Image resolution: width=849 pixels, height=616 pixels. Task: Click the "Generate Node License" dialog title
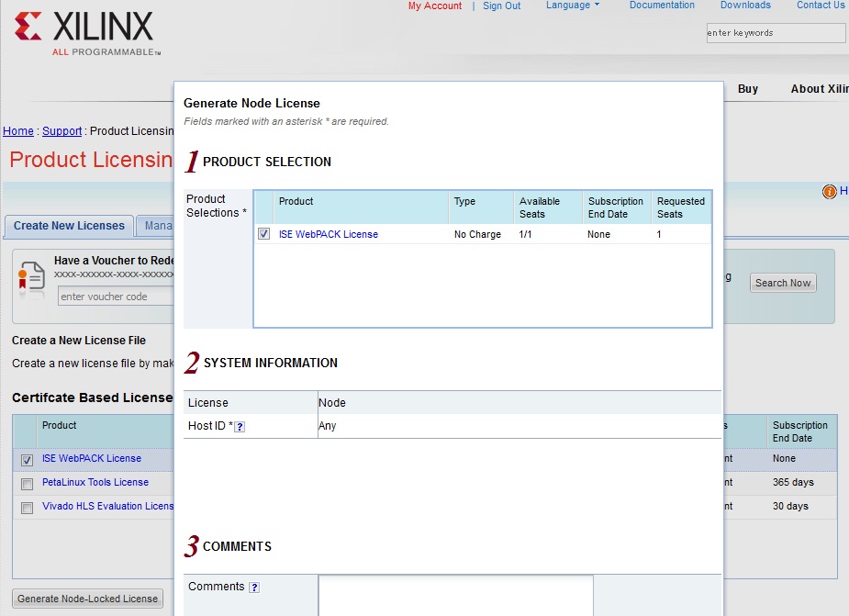(x=251, y=103)
